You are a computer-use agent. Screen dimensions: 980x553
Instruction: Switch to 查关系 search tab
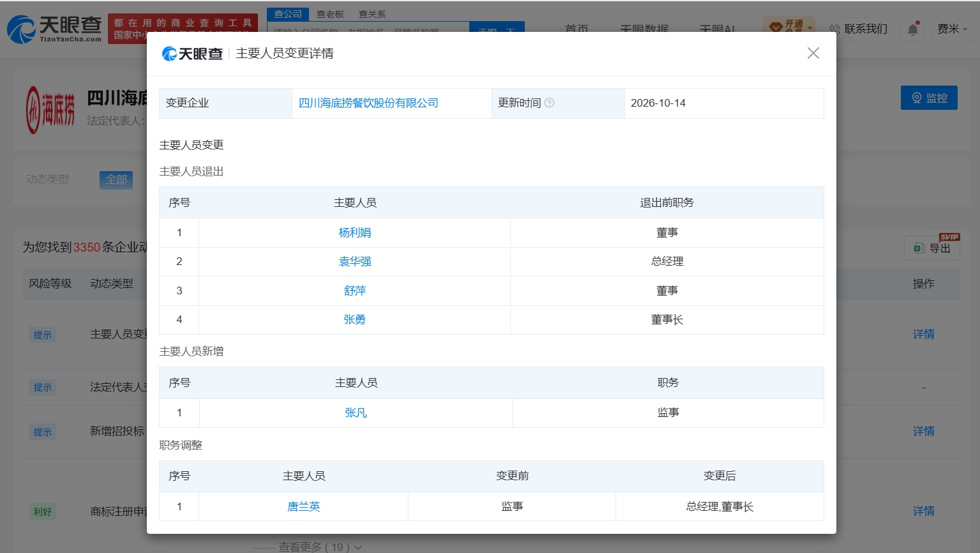tap(372, 13)
